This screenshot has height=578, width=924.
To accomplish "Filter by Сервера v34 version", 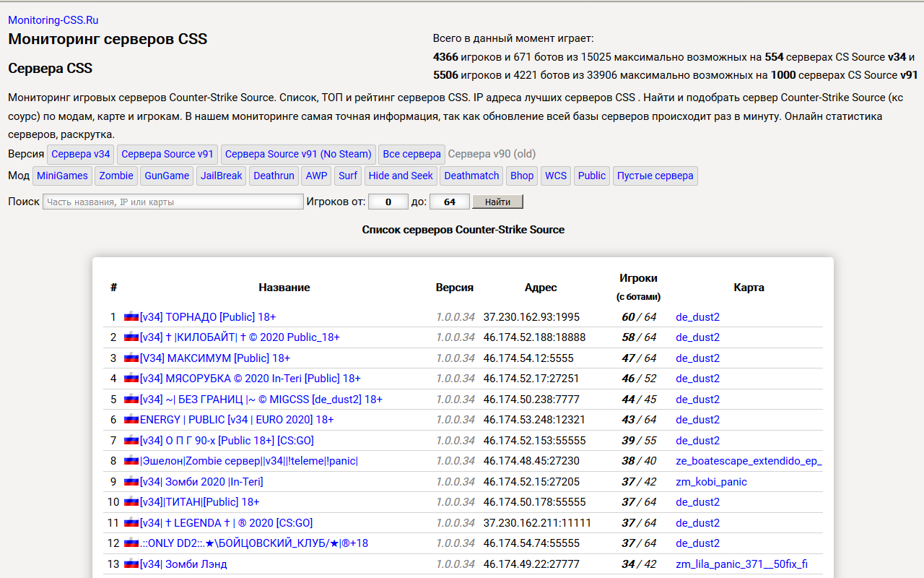I will tap(81, 154).
